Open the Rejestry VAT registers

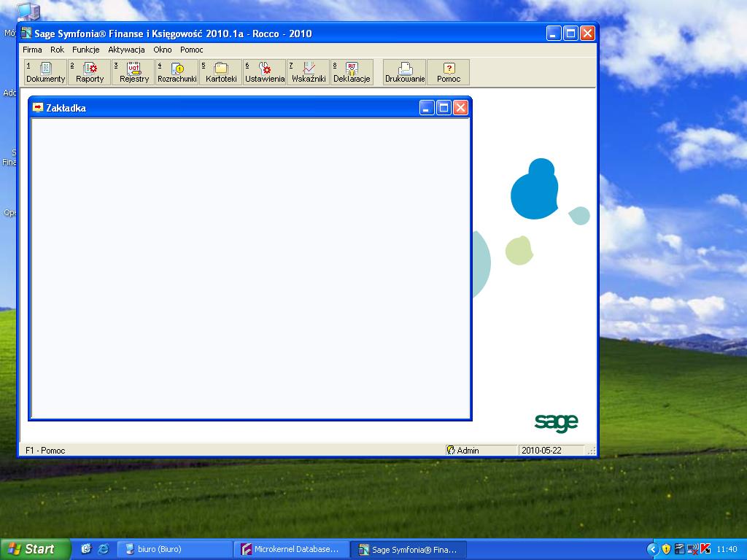pos(133,72)
